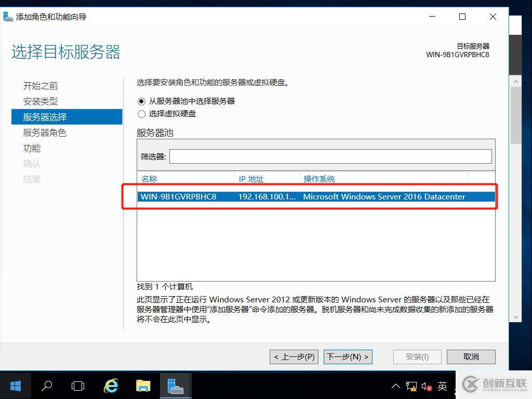Go to 开始之前 wizard step
This screenshot has height=399, width=532.
point(41,86)
